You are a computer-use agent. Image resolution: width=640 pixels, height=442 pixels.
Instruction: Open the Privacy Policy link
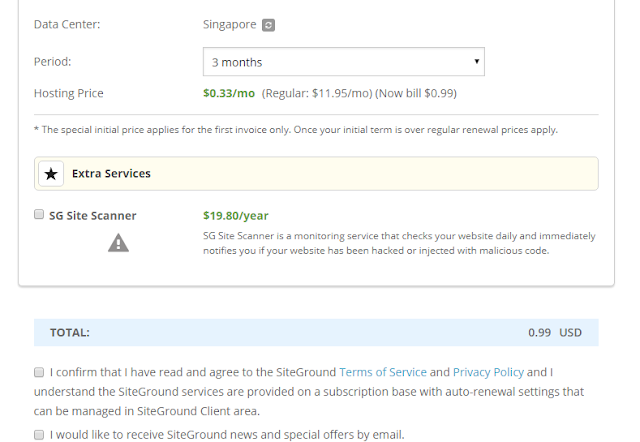click(488, 372)
